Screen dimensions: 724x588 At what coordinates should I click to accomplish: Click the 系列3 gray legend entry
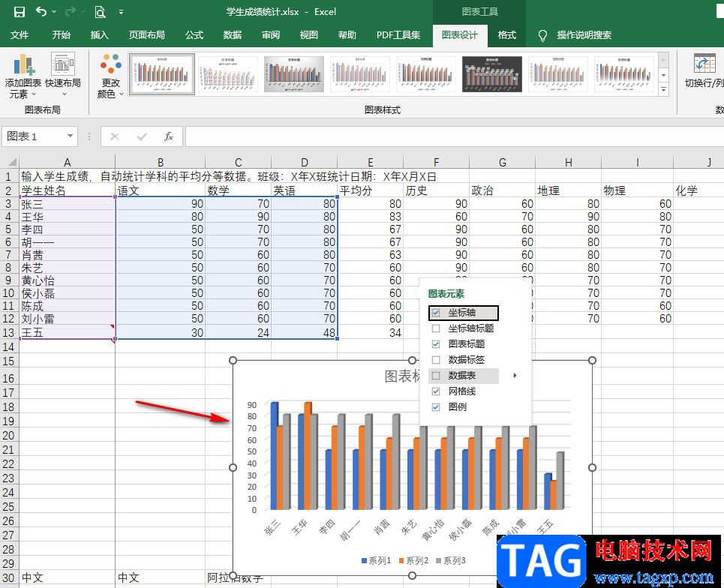[451, 560]
